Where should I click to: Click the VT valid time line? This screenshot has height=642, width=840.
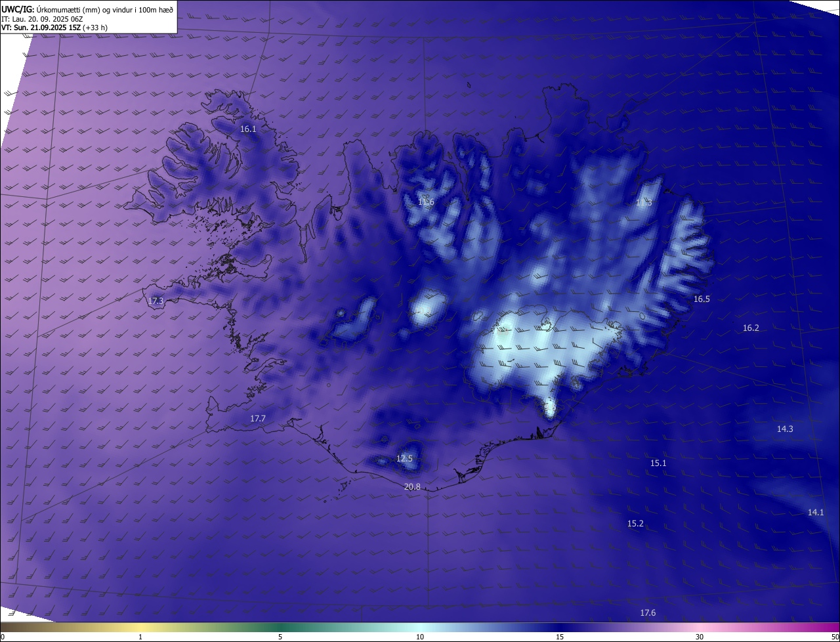[x=54, y=28]
